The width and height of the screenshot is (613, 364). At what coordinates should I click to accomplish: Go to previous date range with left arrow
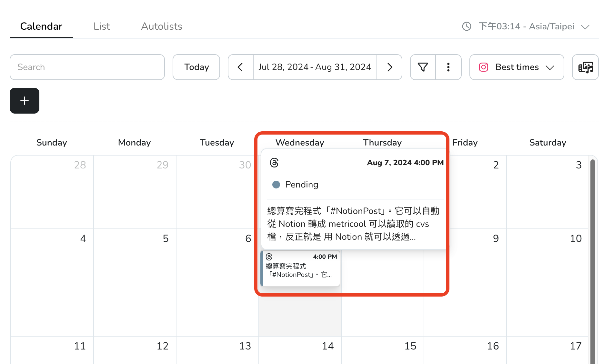240,67
